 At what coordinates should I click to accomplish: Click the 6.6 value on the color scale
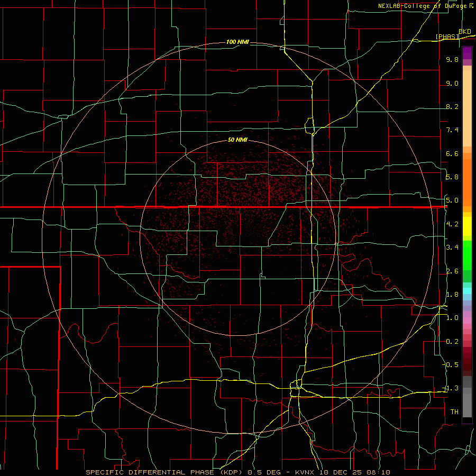point(452,153)
